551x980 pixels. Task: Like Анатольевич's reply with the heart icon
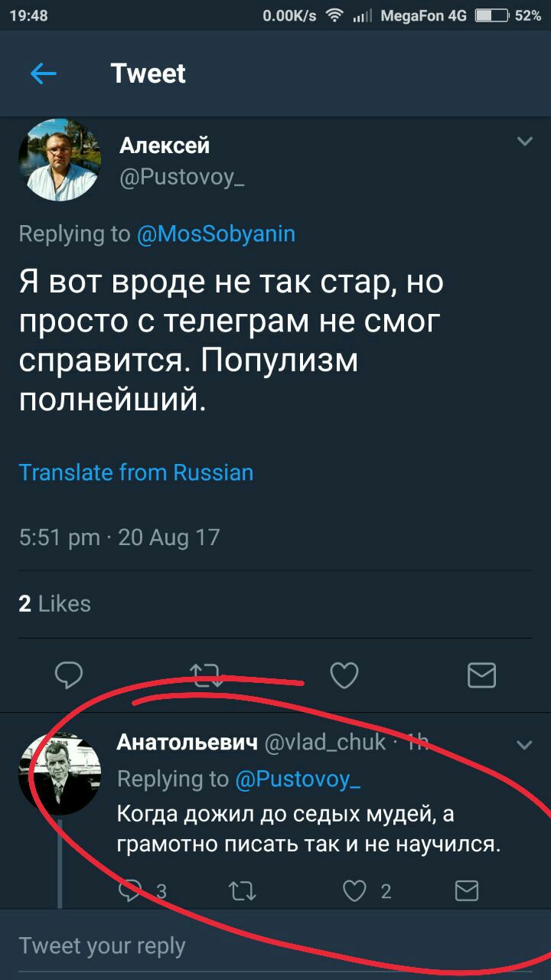(x=354, y=890)
